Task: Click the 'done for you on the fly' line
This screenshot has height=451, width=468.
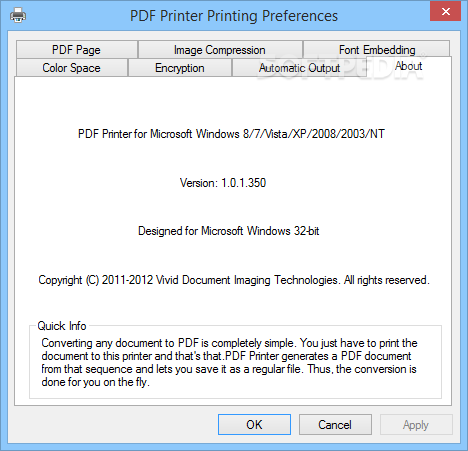Action: [x=95, y=382]
